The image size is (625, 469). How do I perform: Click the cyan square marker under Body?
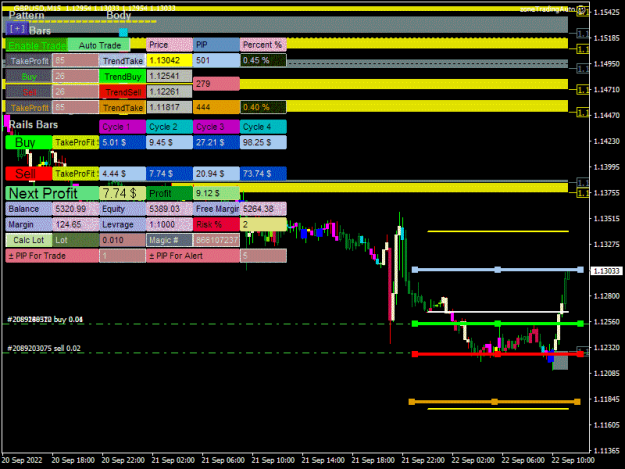[x=123, y=32]
